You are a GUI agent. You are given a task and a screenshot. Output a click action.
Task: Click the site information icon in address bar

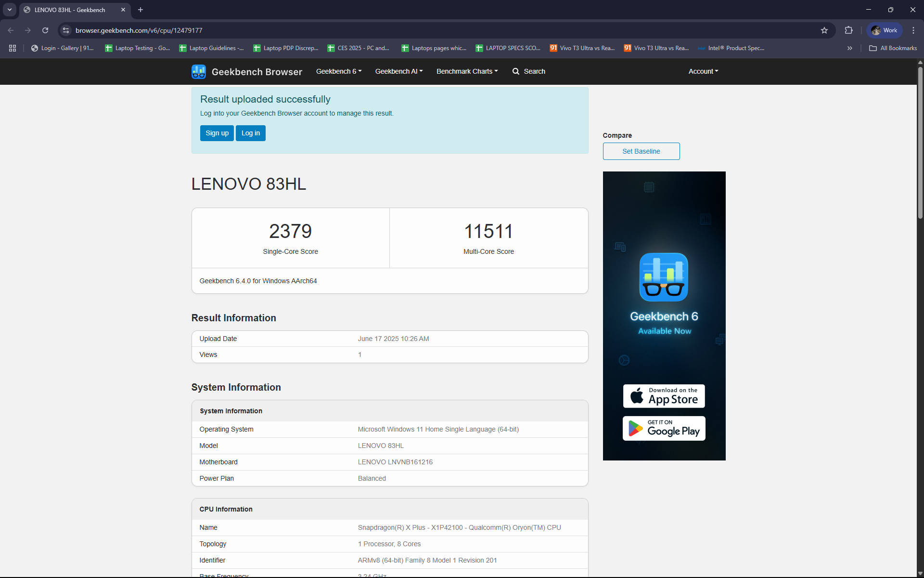66,30
